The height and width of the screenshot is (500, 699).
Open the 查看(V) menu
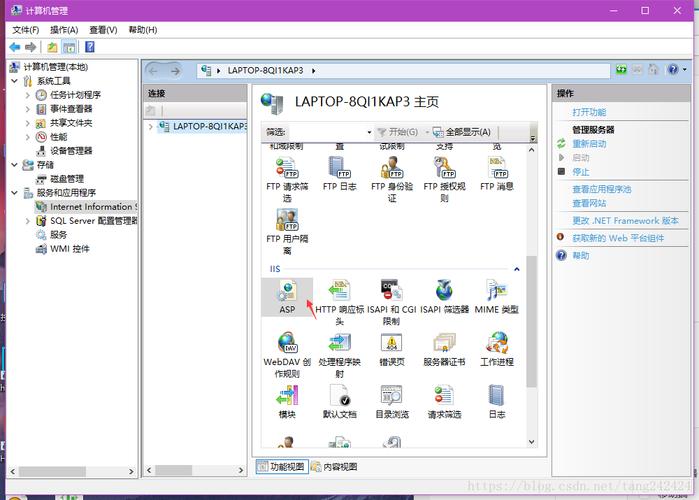tap(103, 30)
